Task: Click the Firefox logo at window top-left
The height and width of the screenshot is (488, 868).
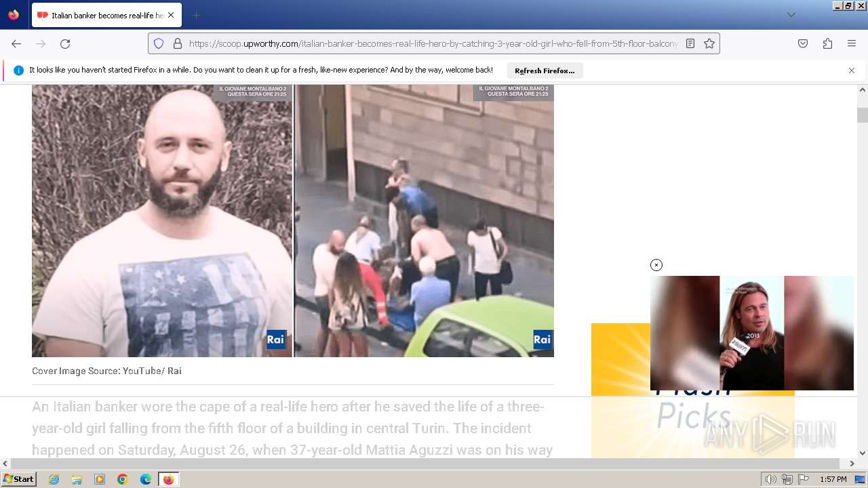Action: (x=14, y=15)
